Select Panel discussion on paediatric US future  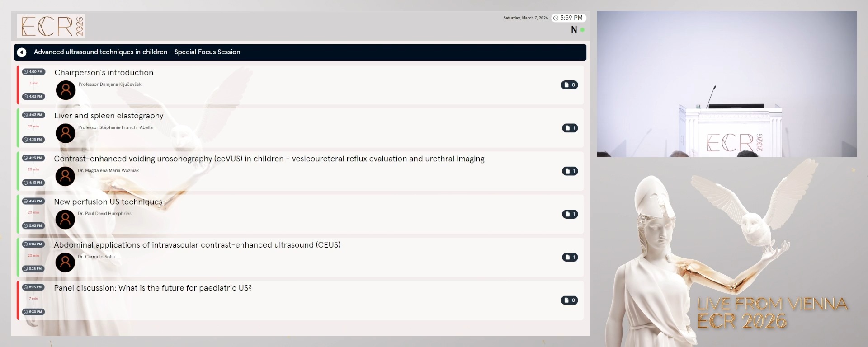click(x=153, y=288)
